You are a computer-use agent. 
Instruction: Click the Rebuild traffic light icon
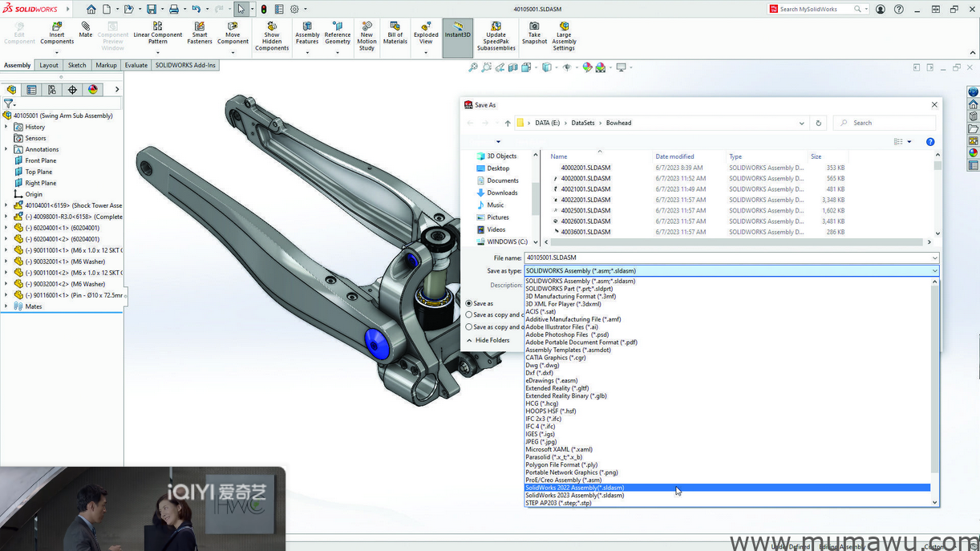point(264,9)
